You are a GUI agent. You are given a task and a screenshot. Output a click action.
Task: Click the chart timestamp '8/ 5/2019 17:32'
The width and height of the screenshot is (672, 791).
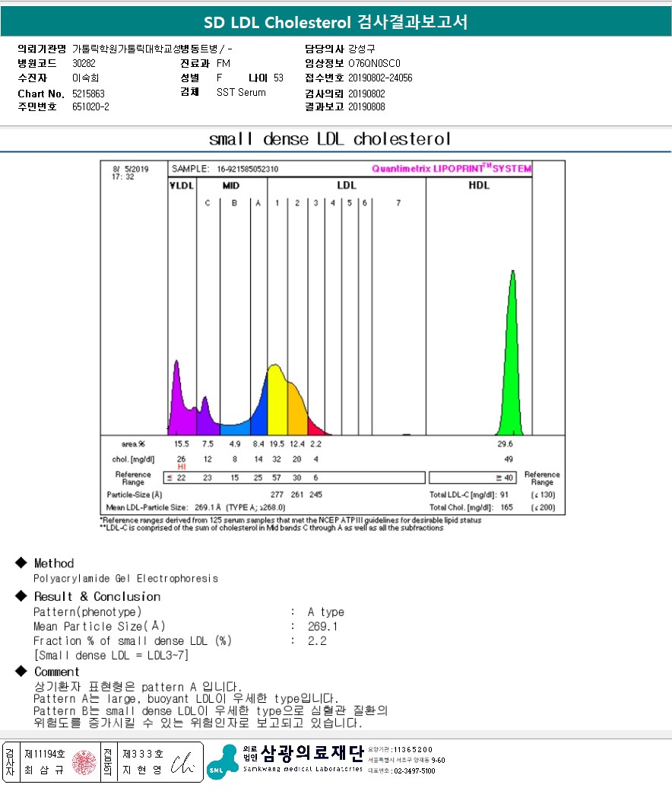130,173
